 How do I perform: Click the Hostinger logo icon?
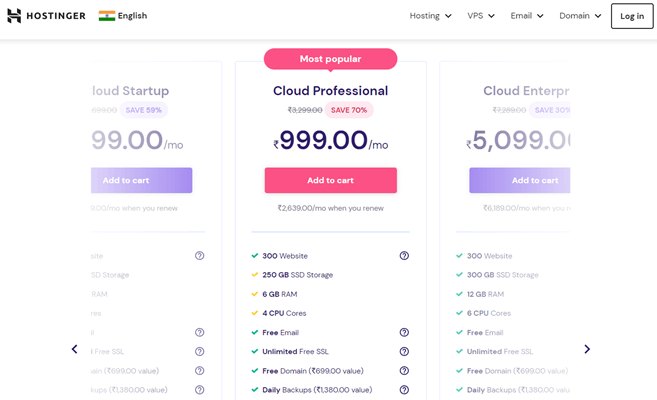click(14, 15)
